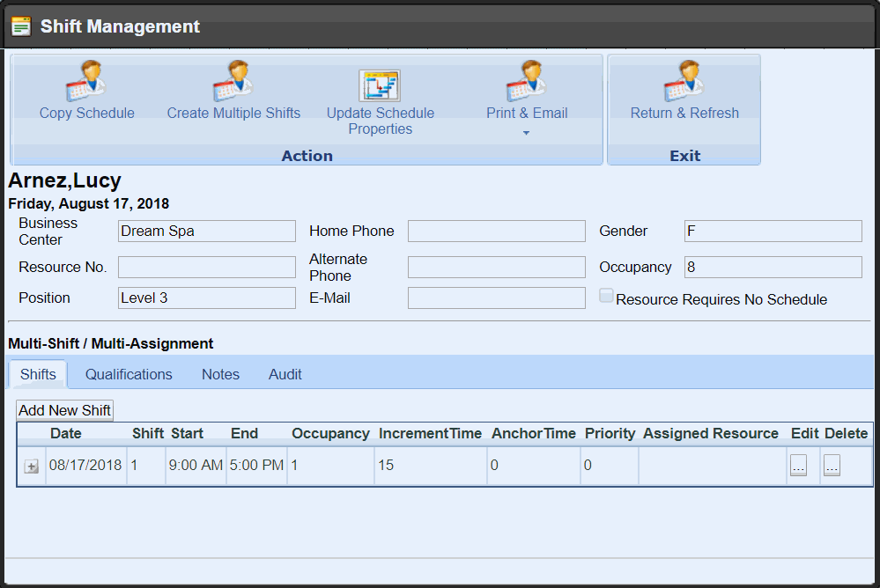Open Create Multiple Shifts icon

click(x=233, y=81)
